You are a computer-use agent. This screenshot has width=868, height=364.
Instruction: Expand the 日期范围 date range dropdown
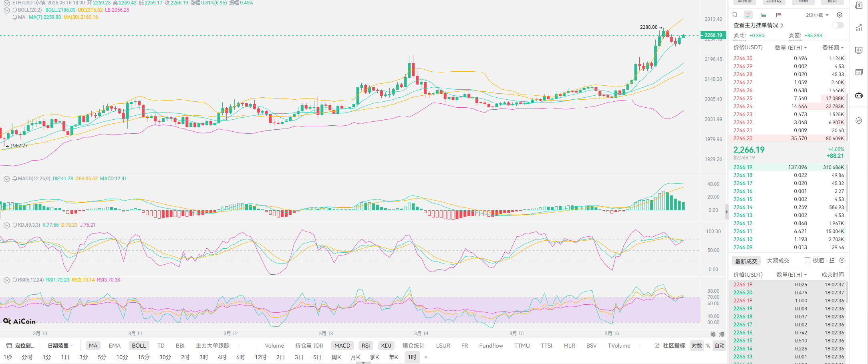click(60, 346)
